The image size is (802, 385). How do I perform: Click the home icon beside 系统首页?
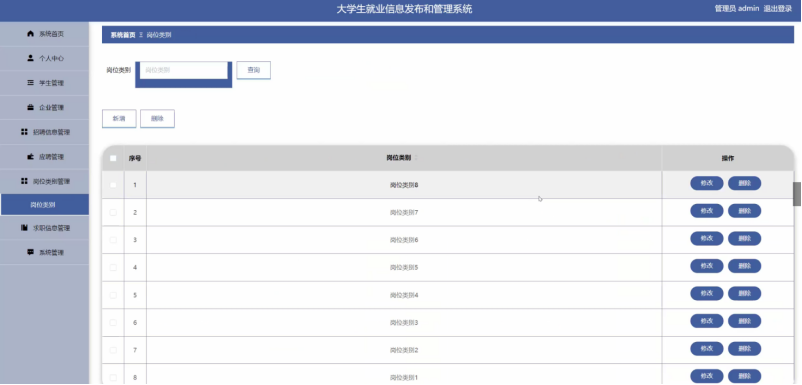(30, 34)
